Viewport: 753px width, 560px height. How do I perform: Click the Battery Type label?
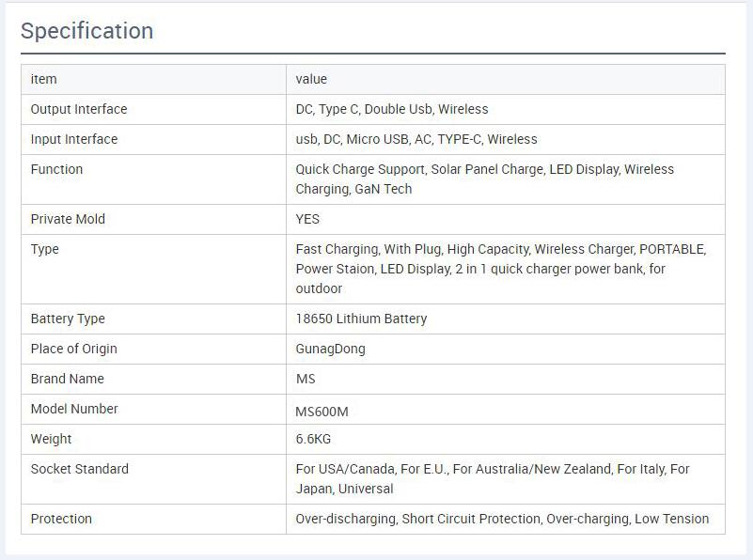68,319
